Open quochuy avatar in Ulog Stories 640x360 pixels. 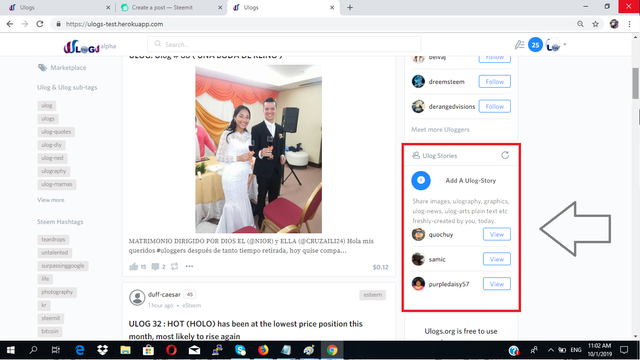pos(418,234)
